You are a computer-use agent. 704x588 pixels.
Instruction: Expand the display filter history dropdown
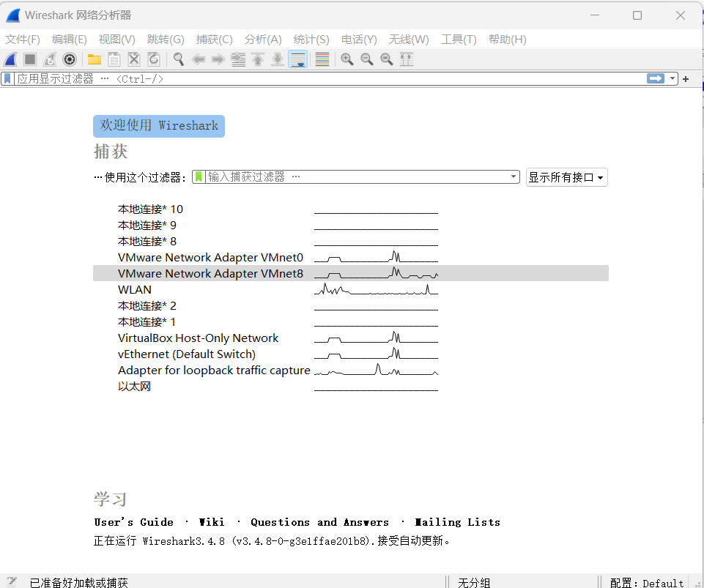coord(672,78)
